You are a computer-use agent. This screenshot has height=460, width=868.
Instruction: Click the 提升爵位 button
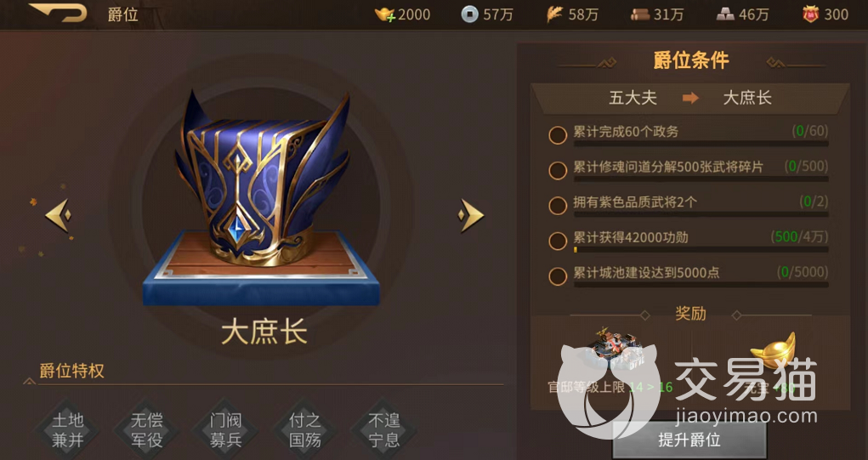pyautogui.click(x=689, y=440)
